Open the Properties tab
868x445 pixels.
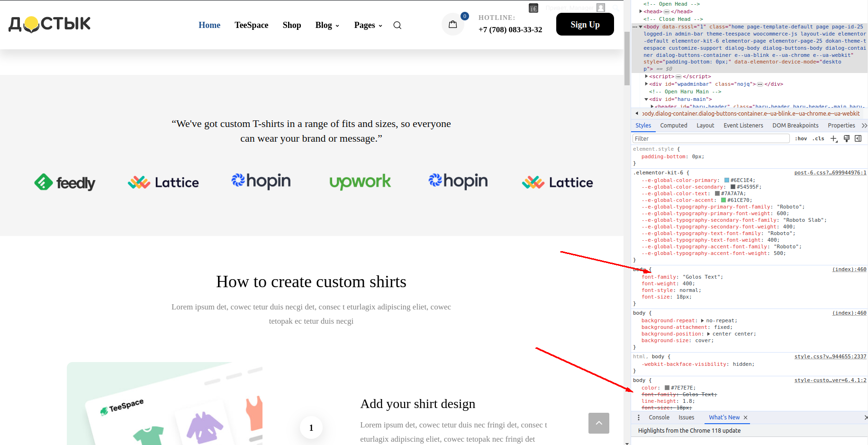tap(841, 126)
